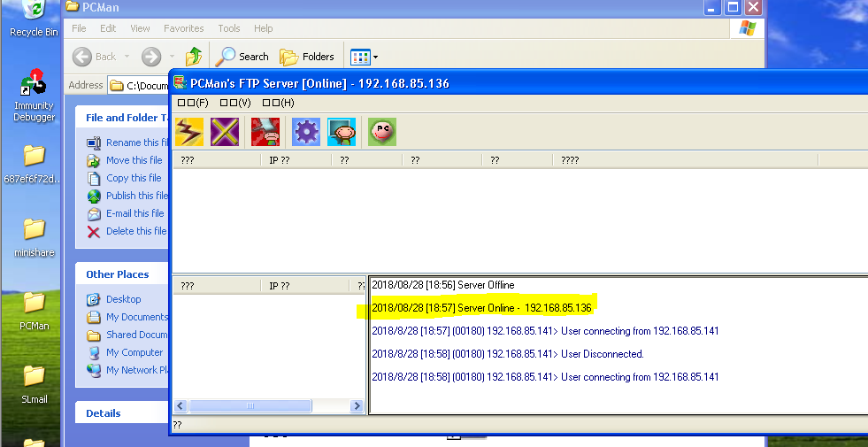Image resolution: width=868 pixels, height=447 pixels.
Task: Click the IP ?? column header in lower-left list
Action: click(305, 286)
